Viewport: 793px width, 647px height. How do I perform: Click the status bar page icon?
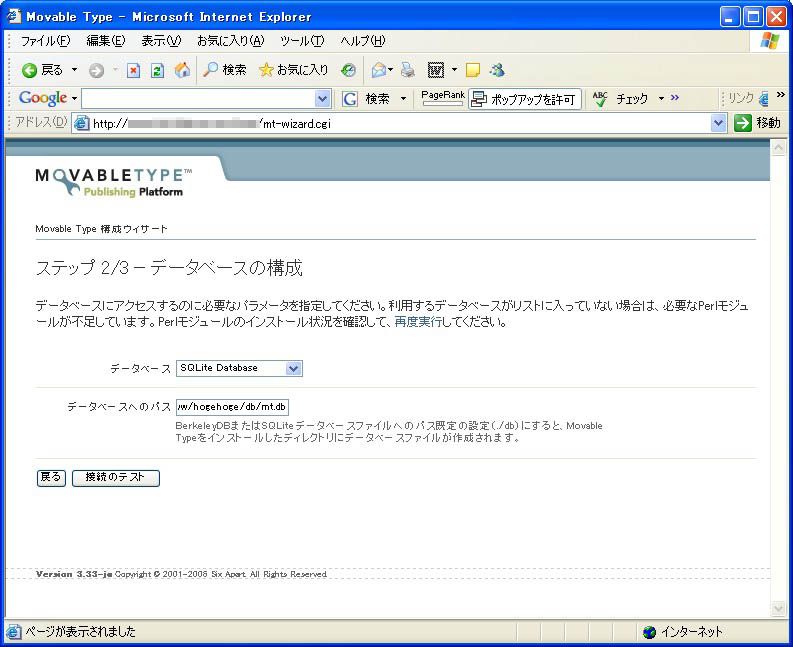[14, 631]
